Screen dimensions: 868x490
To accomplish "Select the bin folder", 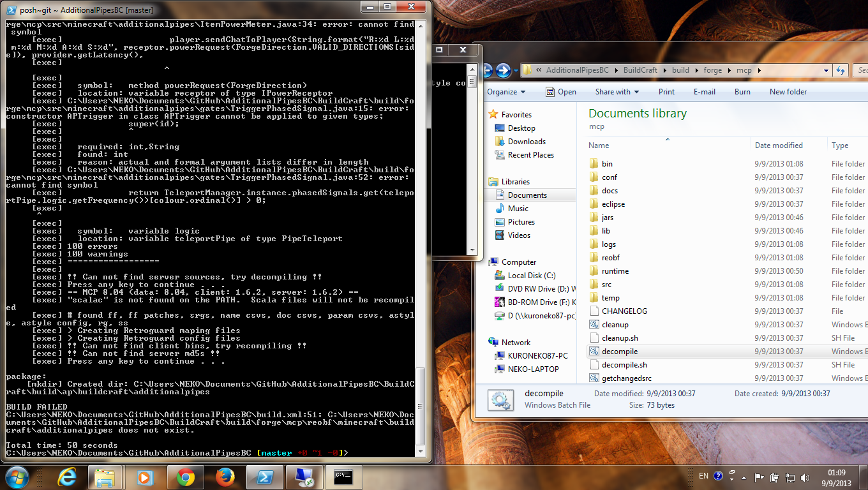I will coord(607,164).
